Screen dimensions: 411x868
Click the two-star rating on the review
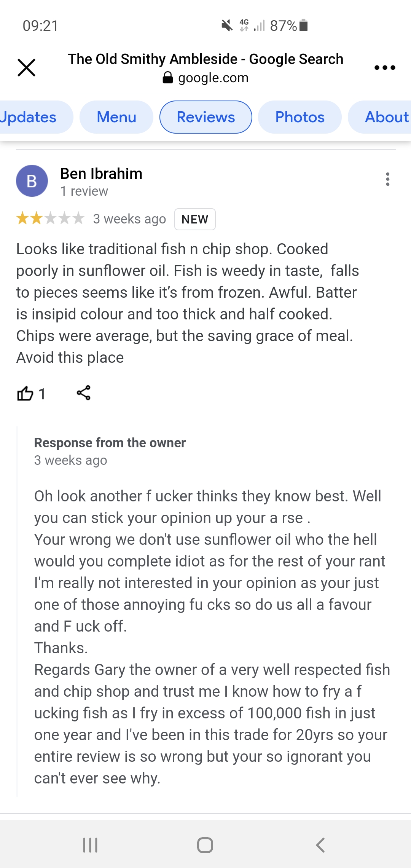tap(50, 219)
